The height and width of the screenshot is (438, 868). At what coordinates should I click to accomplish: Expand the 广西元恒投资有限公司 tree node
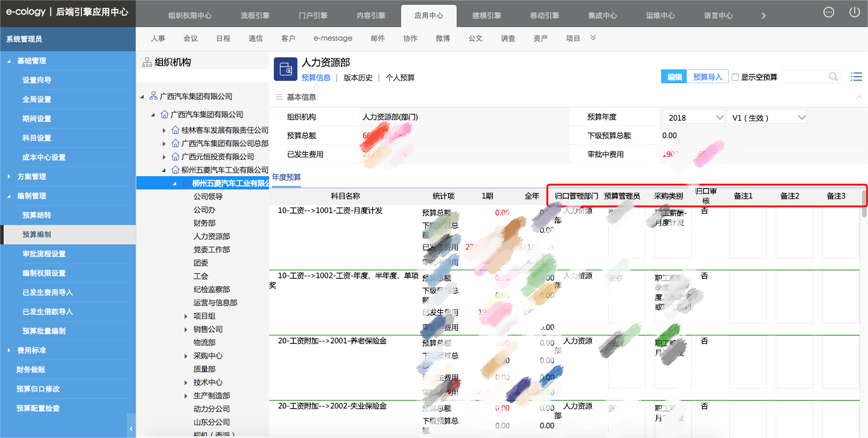tap(164, 157)
